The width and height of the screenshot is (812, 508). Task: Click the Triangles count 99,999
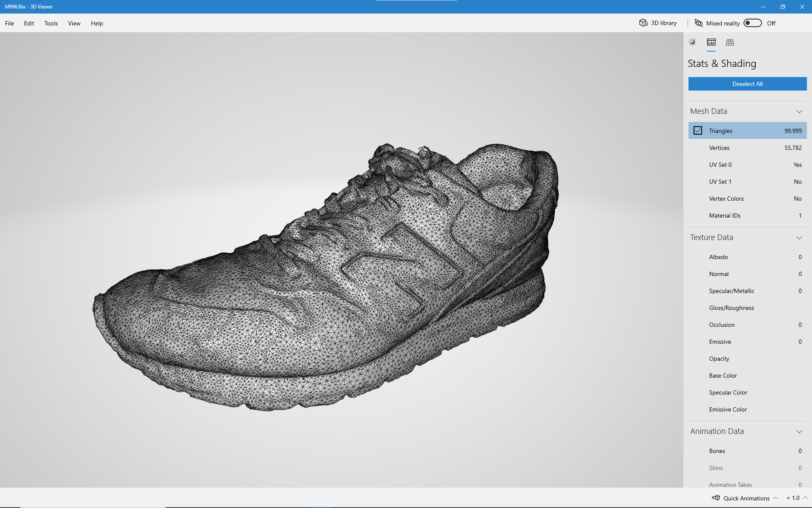(x=793, y=131)
